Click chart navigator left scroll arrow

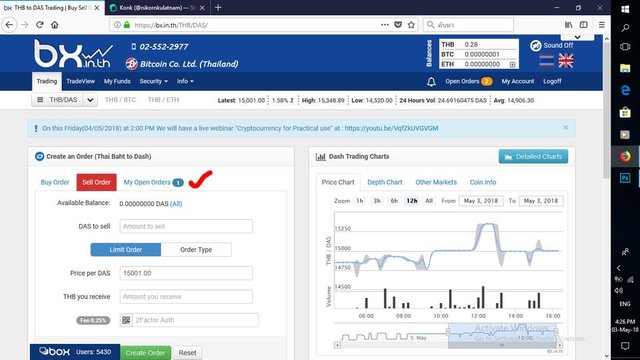(337, 345)
